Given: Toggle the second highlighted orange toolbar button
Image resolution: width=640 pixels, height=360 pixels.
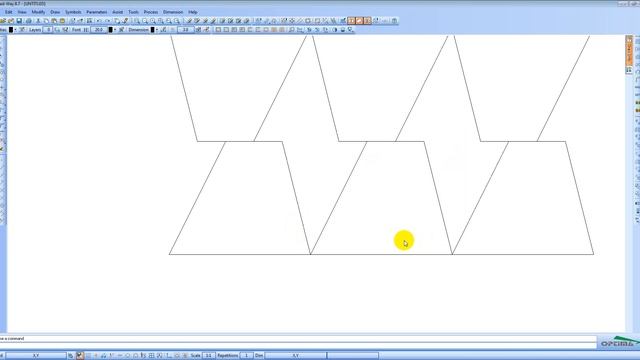Looking at the screenshot, I should (x=360, y=20).
